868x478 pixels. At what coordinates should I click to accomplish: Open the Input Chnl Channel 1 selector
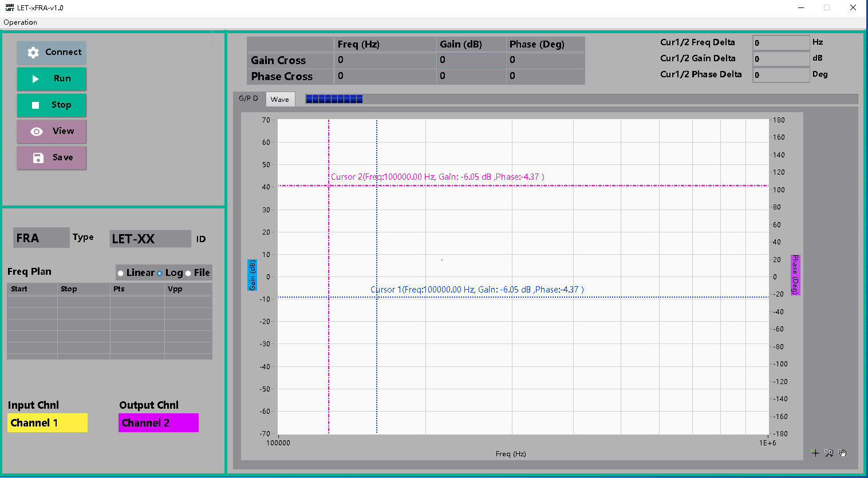(x=48, y=423)
